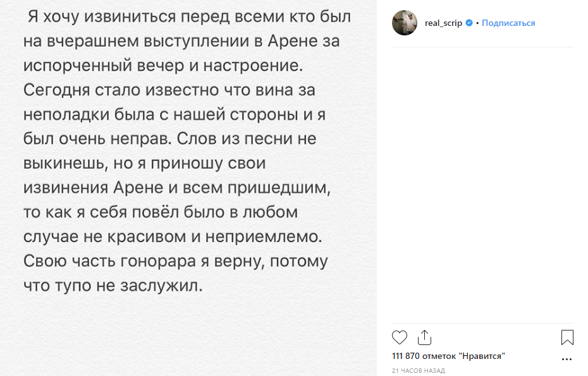Click the line 'извинения Арене и всем пришедшим'
Image resolution: width=588 pixels, height=376 pixels.
(177, 188)
